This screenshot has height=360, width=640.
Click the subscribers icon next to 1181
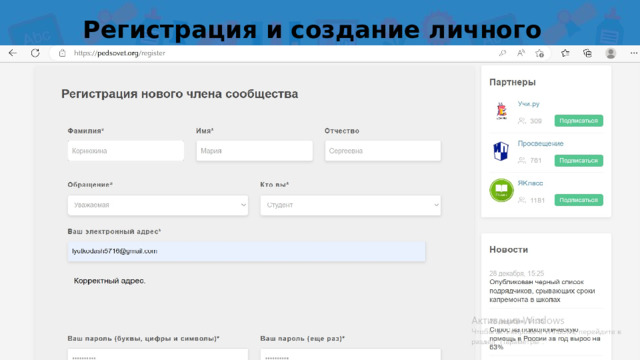point(522,200)
